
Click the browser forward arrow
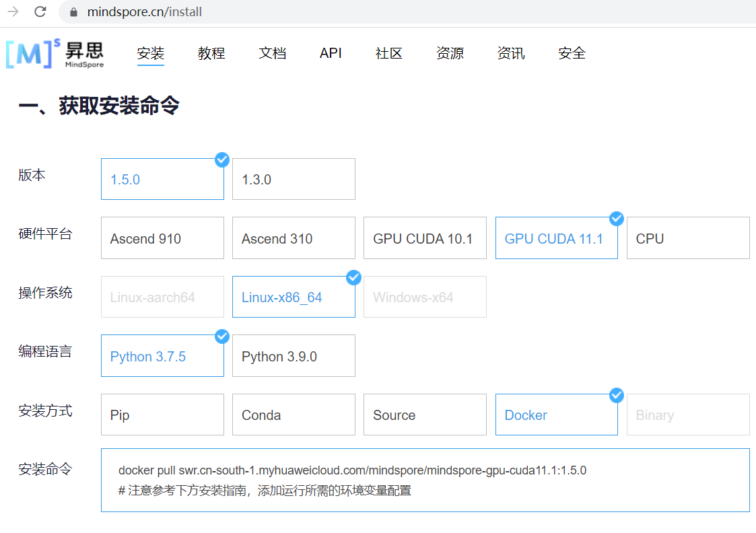[x=13, y=11]
